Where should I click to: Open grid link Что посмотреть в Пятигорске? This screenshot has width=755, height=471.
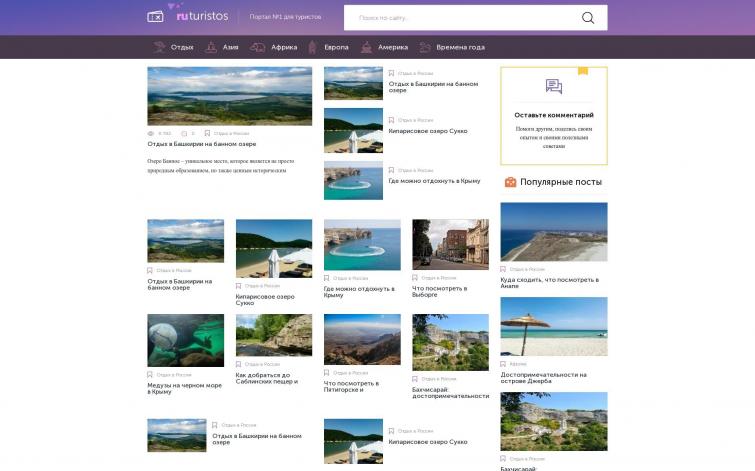(x=351, y=386)
